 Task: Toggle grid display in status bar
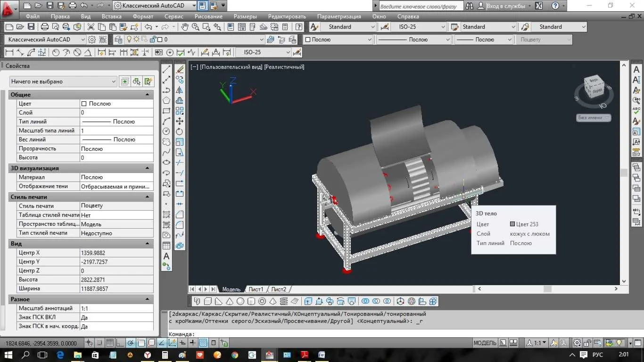109,343
